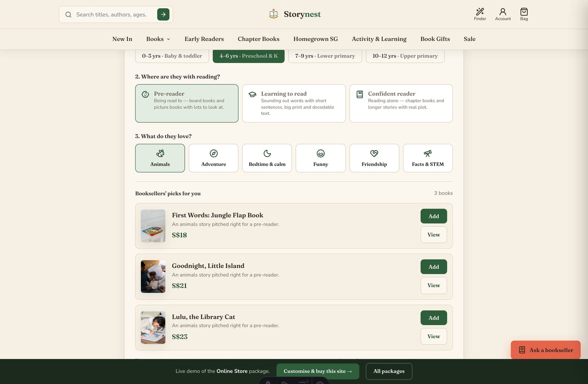Choose the Learning to read card
Viewport: 588px width, 384px height.
294,103
